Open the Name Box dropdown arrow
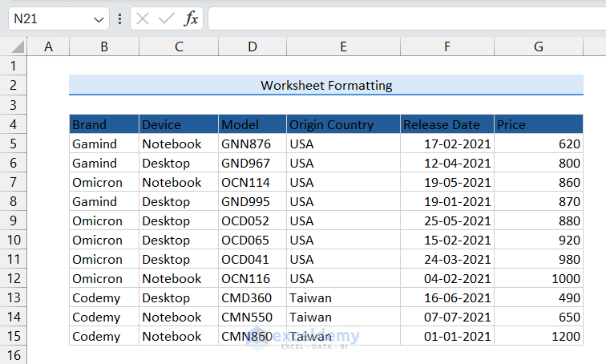 (99, 19)
